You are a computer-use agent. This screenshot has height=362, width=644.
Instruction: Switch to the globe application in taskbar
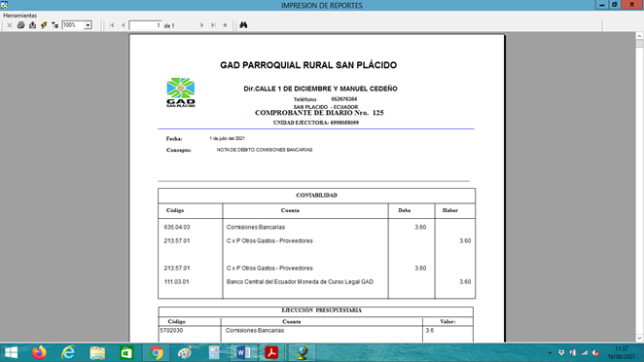303,352
